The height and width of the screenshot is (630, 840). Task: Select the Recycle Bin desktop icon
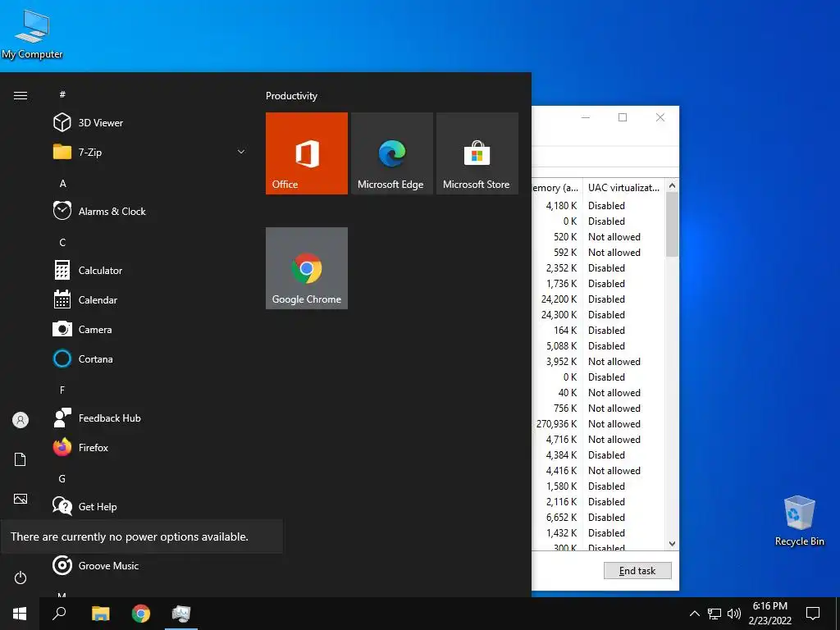pos(799,521)
